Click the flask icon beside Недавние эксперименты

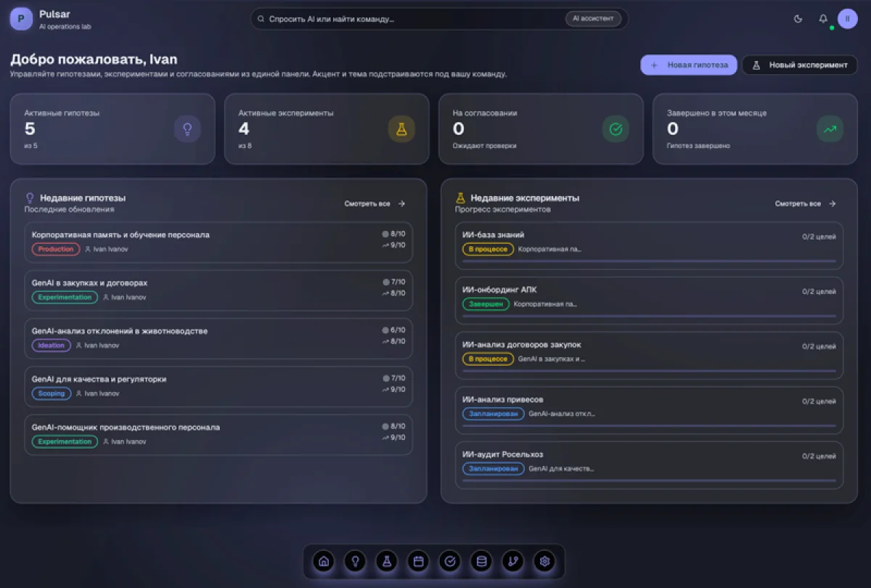point(460,197)
